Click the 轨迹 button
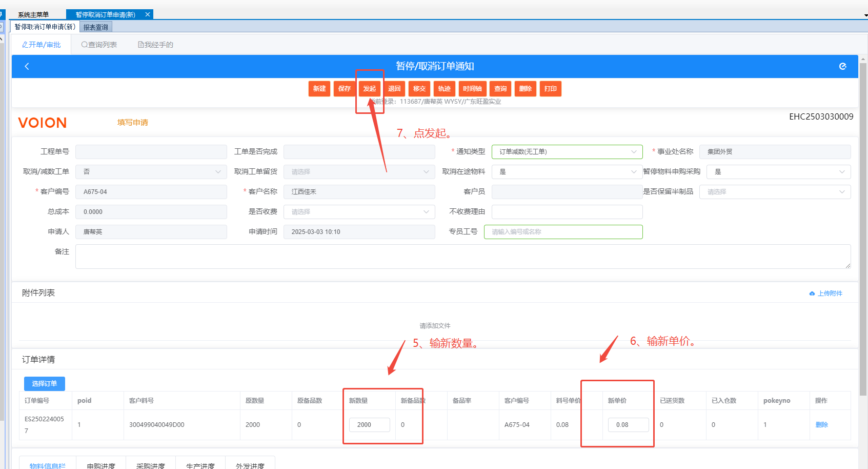 (445, 89)
